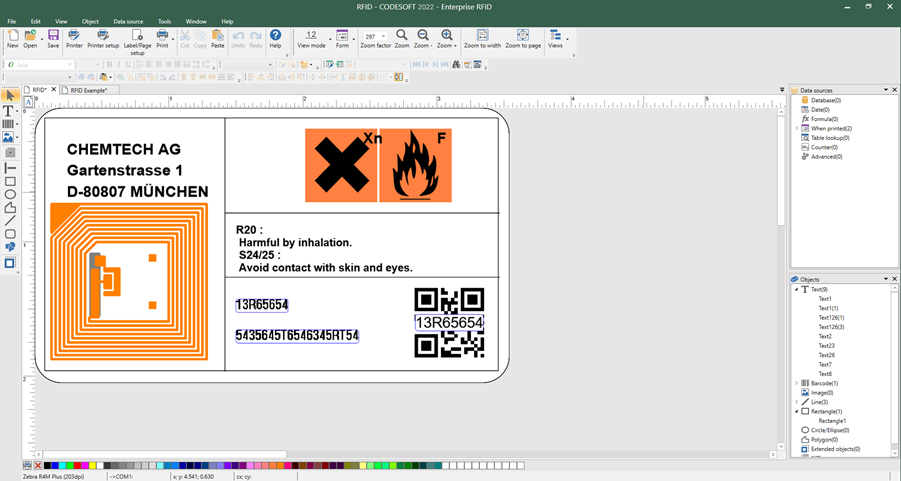
Task: Expand the When printed(2) node
Action: click(796, 129)
